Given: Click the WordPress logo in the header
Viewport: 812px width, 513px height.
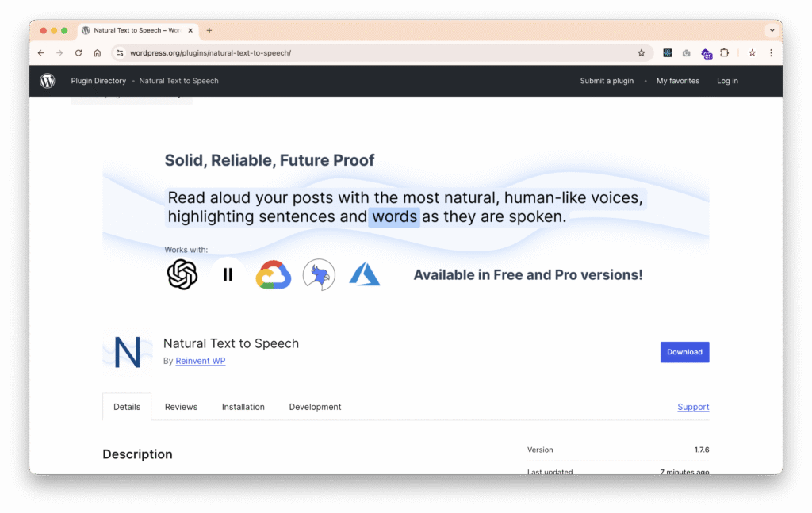Looking at the screenshot, I should 48,81.
